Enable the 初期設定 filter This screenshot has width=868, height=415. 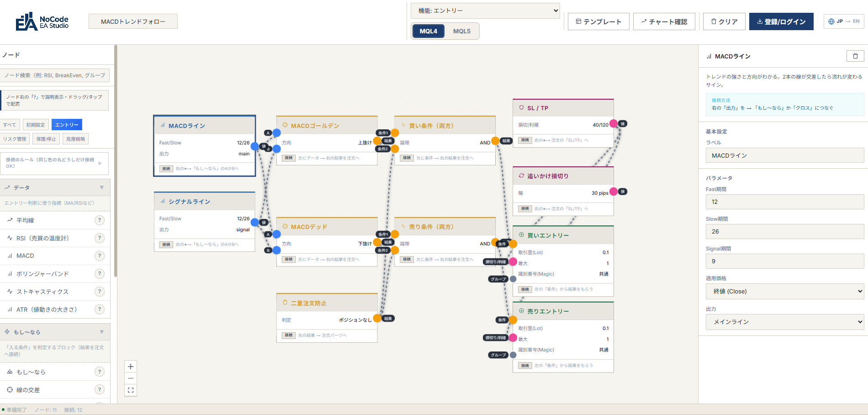point(36,124)
